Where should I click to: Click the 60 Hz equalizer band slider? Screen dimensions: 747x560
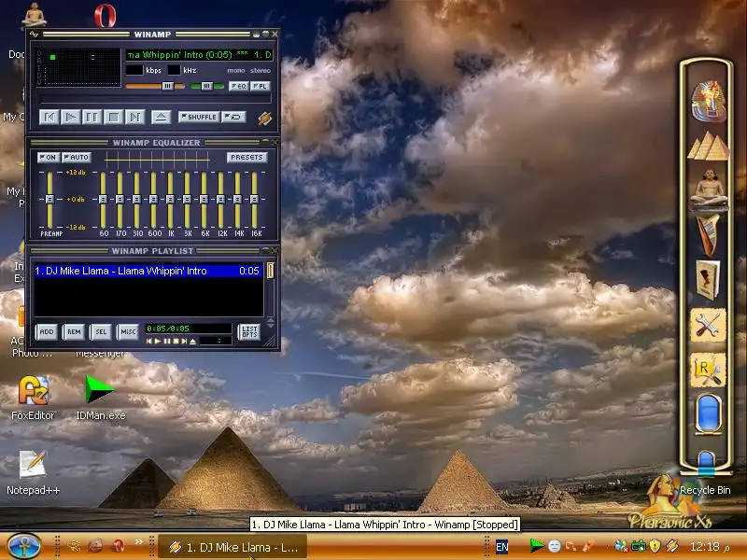coord(103,200)
